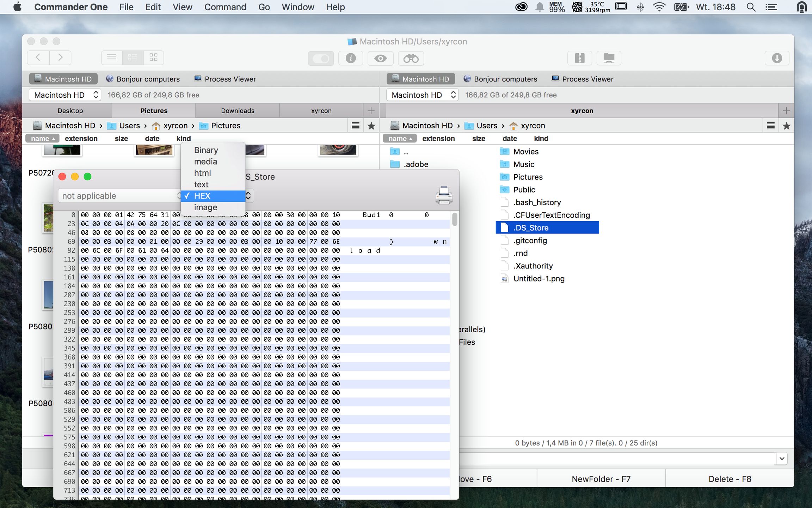Select the .gitconfig file in the right panel
812x508 pixels.
click(x=530, y=241)
